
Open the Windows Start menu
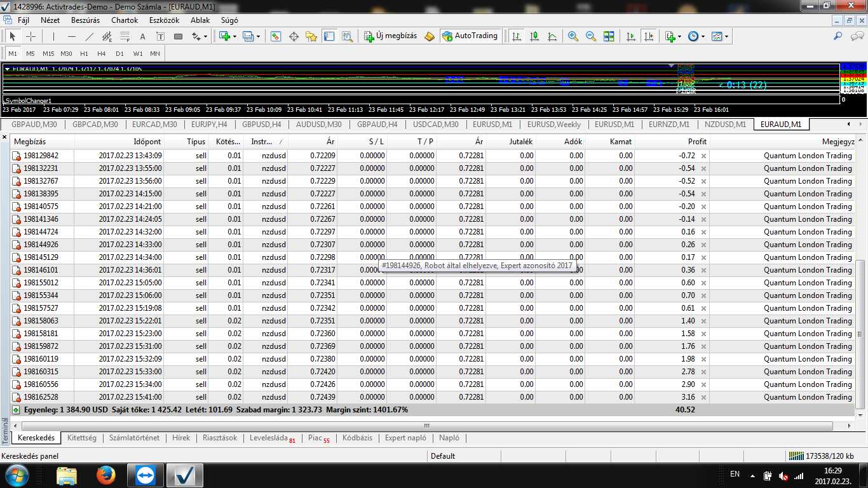17,475
